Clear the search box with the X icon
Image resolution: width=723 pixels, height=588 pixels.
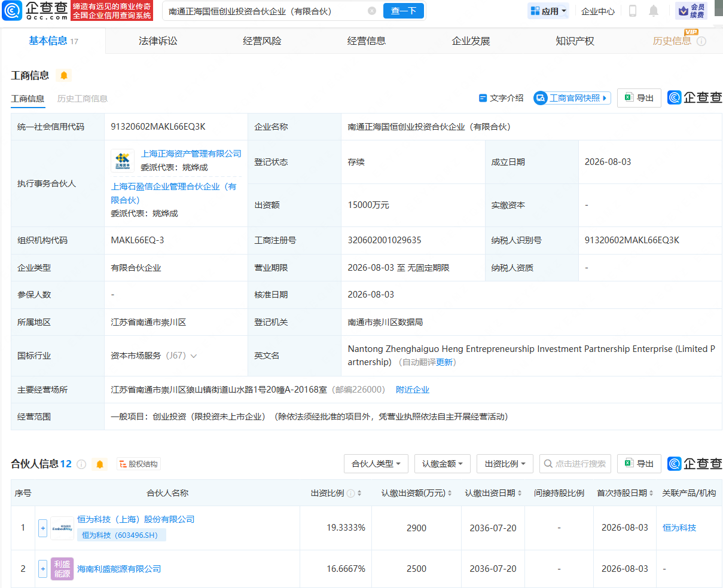point(372,11)
